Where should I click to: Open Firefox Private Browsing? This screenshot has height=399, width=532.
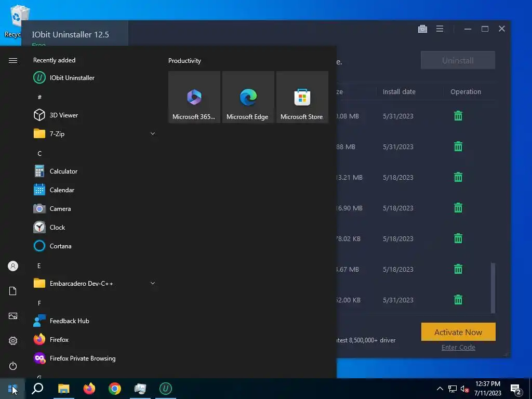[x=94, y=358]
